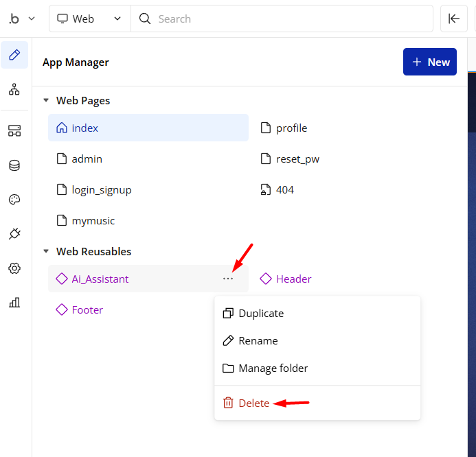Open the Styles palette icon

[x=14, y=200]
